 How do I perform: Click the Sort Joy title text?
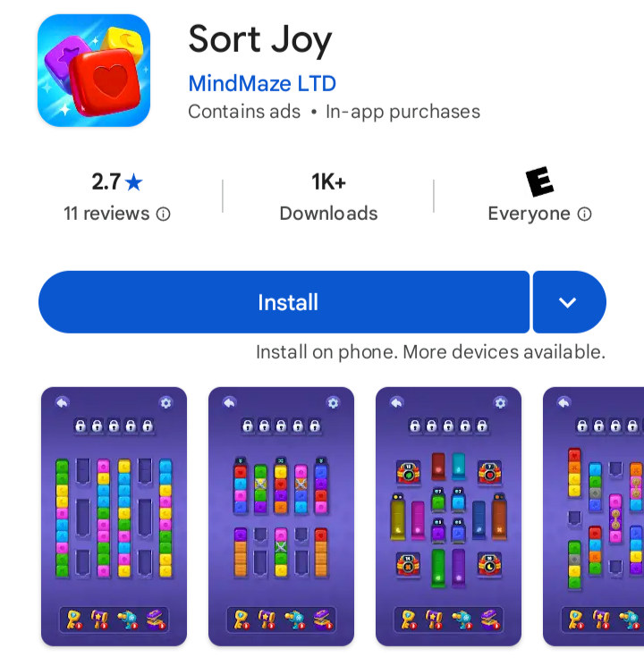click(259, 39)
